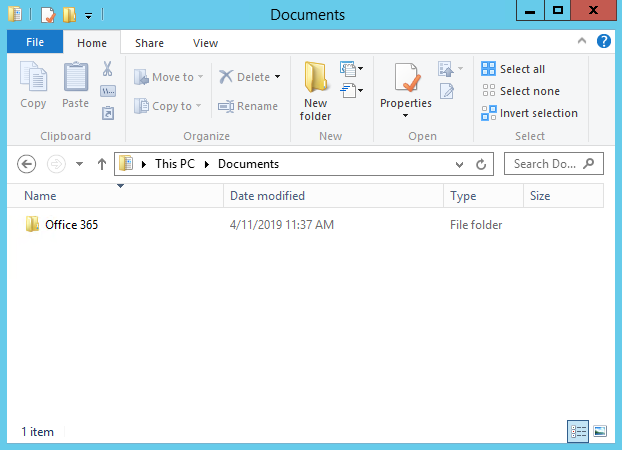Click Invert selection button
The image size is (622, 450).
point(529,113)
